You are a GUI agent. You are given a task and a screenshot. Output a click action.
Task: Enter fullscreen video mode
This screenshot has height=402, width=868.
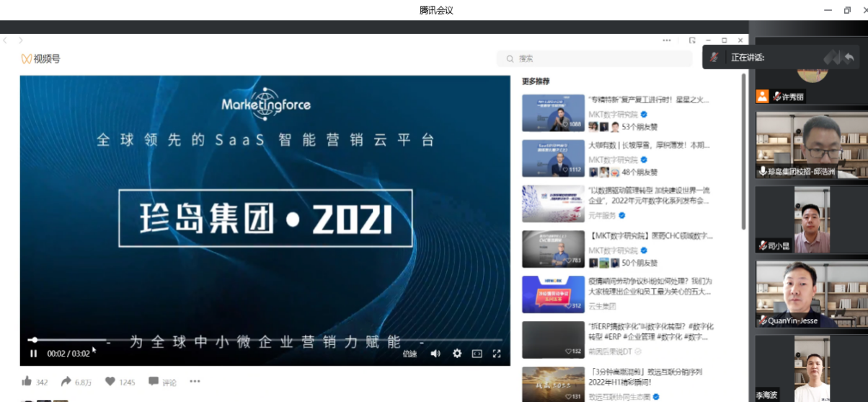click(497, 354)
